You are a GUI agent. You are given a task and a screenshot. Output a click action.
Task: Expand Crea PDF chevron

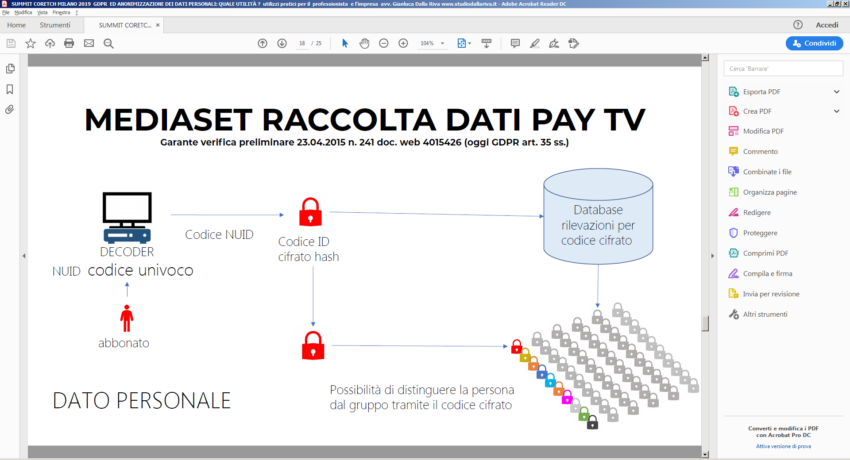coord(836,112)
